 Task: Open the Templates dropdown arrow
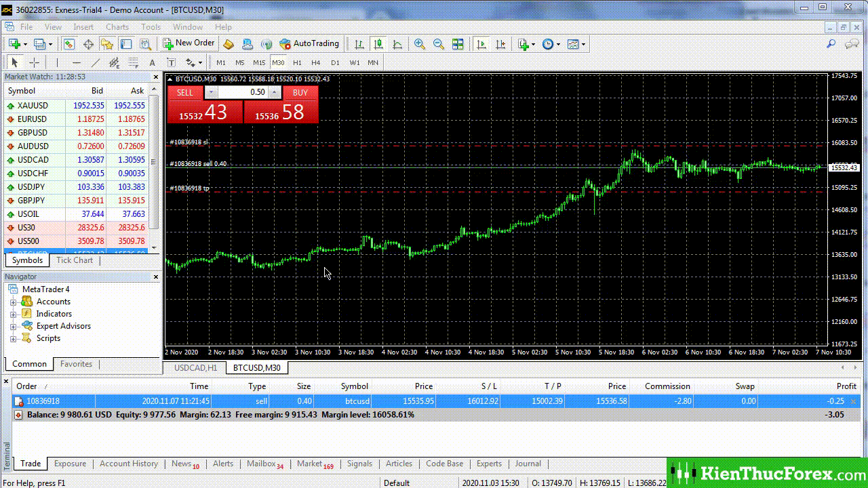coord(583,44)
